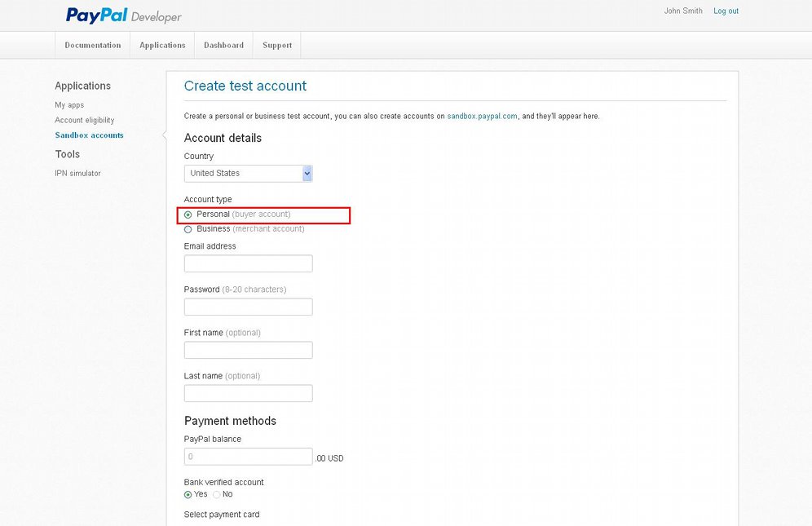Open the IPN simulator tool
The height and width of the screenshot is (526, 812).
pyautogui.click(x=77, y=173)
